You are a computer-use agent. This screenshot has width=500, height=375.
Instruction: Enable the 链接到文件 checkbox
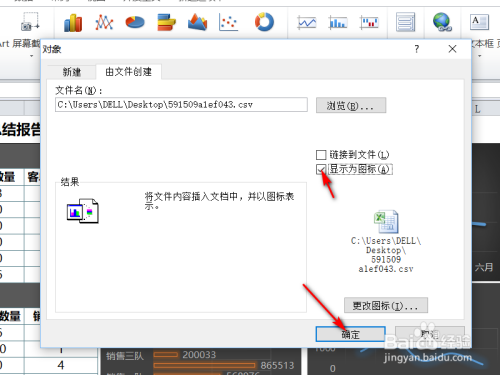321,155
